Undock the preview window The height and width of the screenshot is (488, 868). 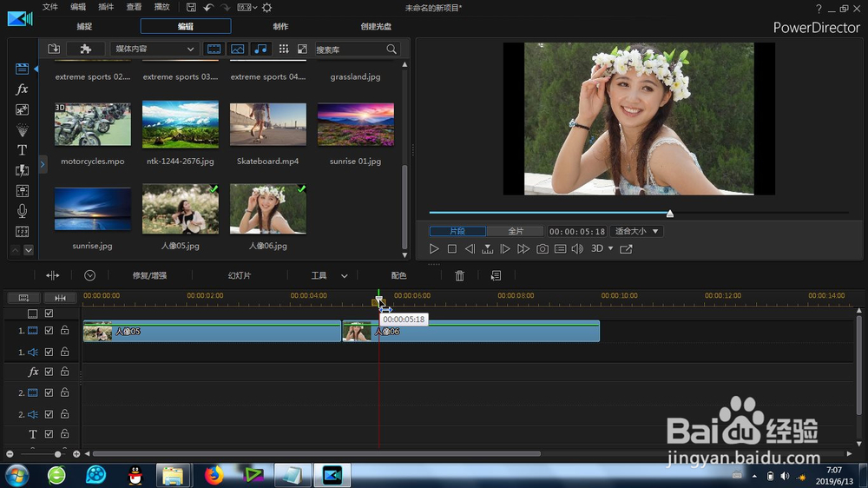pyautogui.click(x=626, y=249)
